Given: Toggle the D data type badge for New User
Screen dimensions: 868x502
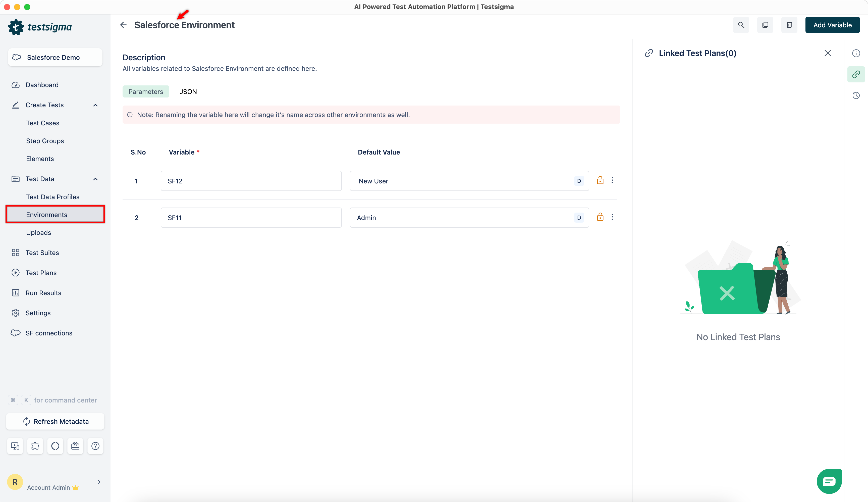Looking at the screenshot, I should coord(579,181).
